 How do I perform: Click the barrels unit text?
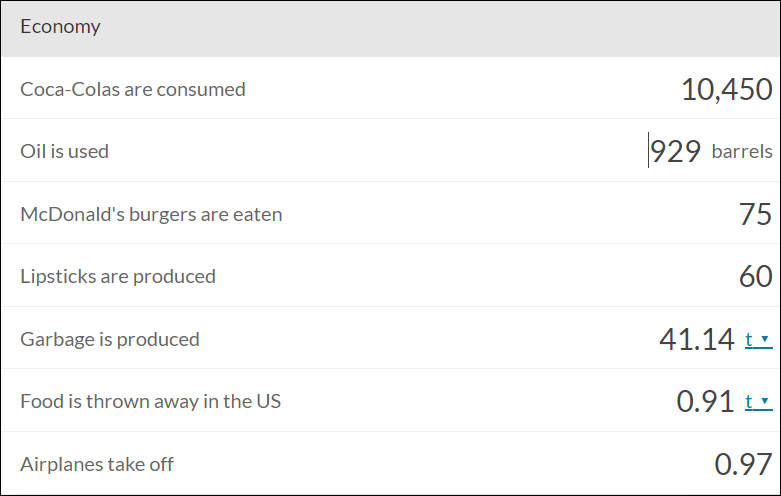click(742, 151)
